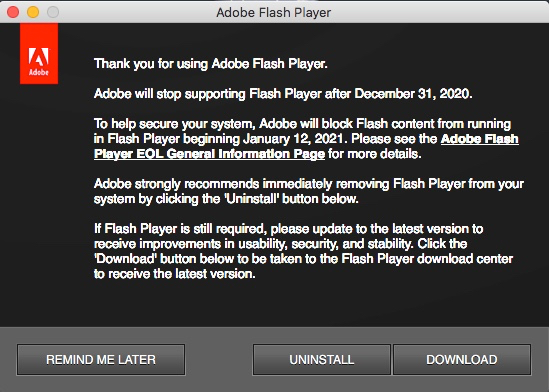Choose UNINSTALL to remove Flash Player
This screenshot has width=549, height=392.
point(321,359)
